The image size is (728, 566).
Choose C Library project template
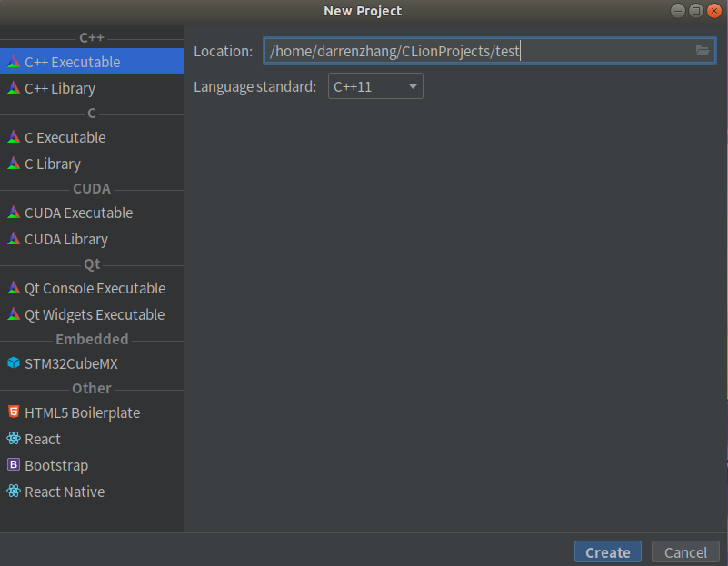pos(92,164)
